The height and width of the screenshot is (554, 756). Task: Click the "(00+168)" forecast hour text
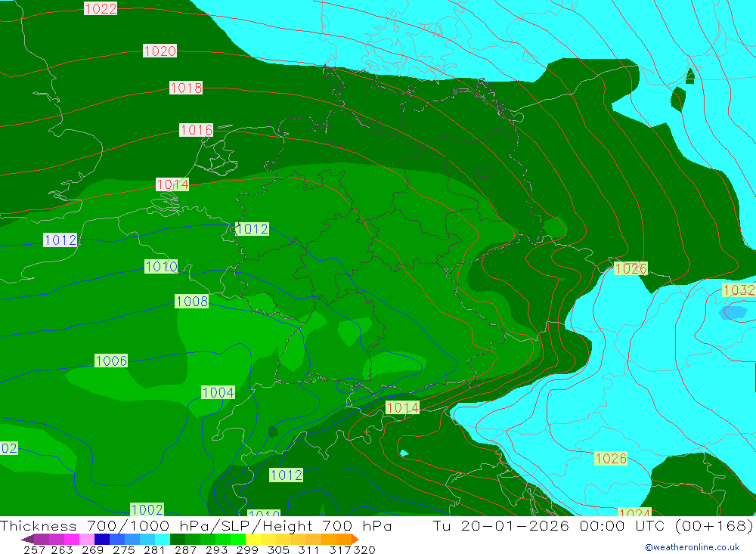[x=714, y=525]
